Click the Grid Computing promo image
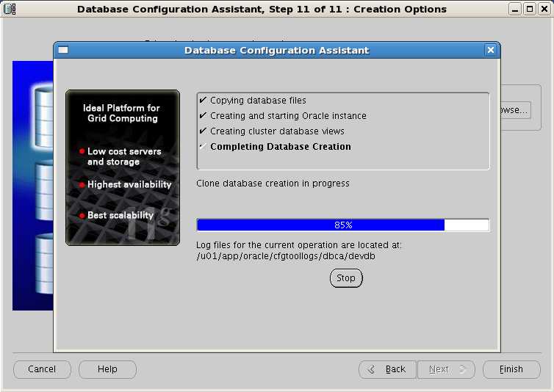Viewport: 554px width, 392px height. click(123, 167)
